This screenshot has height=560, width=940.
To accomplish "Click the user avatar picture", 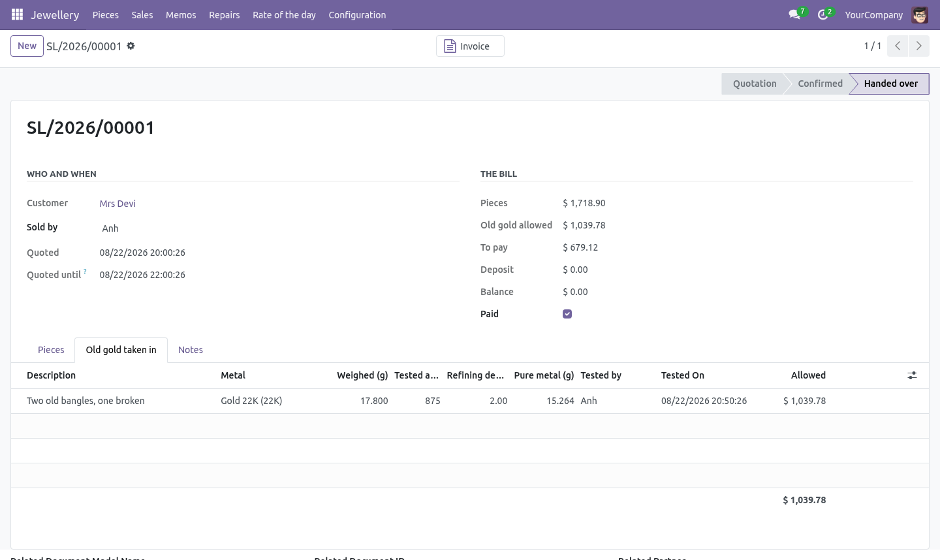I will tap(920, 14).
